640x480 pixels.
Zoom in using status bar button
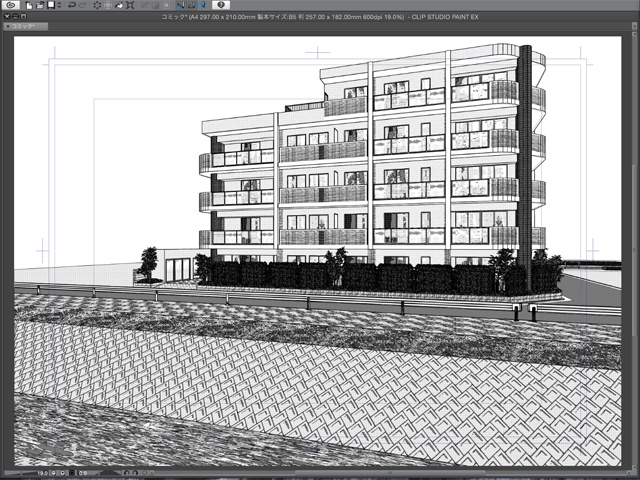coord(62,473)
